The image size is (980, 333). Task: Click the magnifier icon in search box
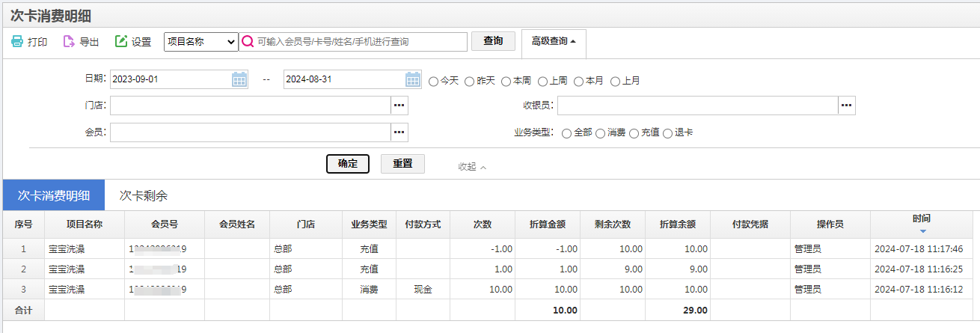248,42
